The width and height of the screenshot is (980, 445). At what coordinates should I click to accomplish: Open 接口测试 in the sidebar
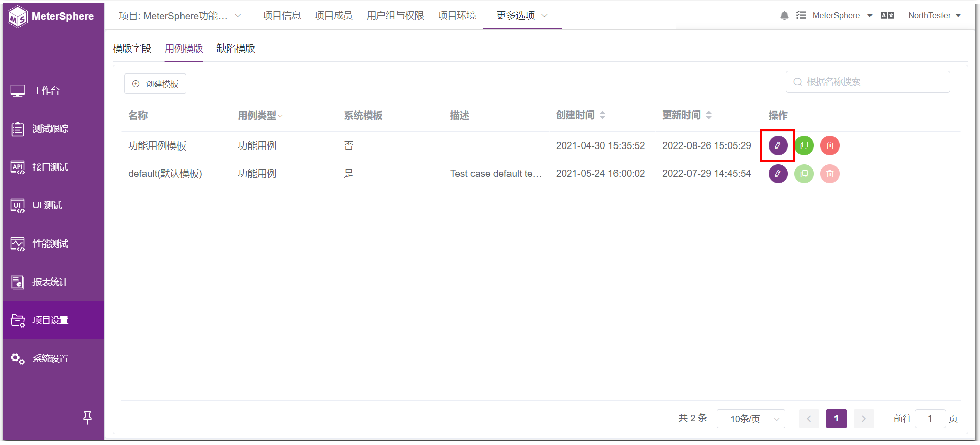53,167
